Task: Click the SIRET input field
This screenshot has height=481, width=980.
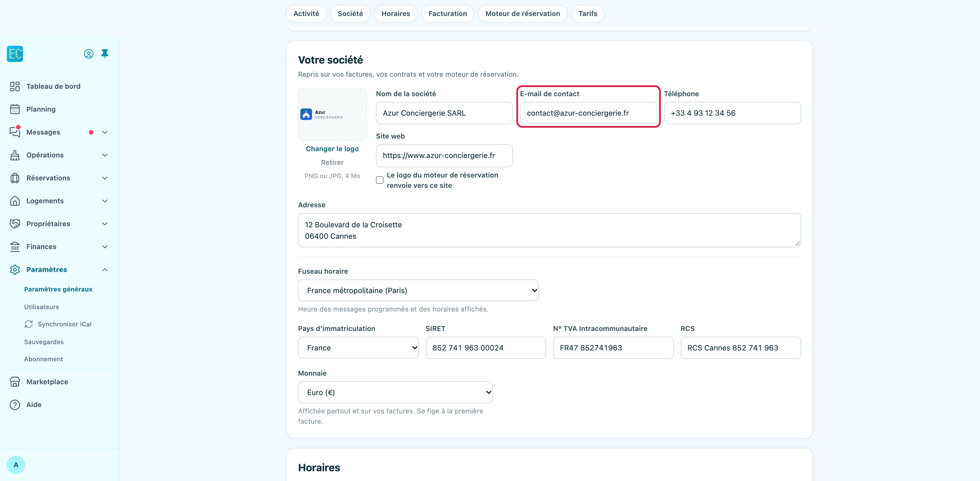Action: point(486,348)
